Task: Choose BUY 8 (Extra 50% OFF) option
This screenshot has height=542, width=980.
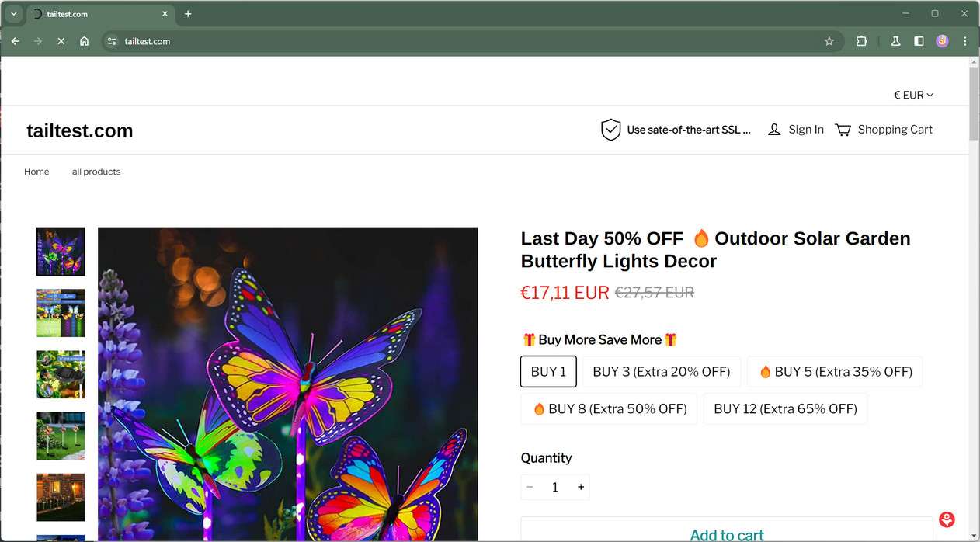Action: (609, 409)
